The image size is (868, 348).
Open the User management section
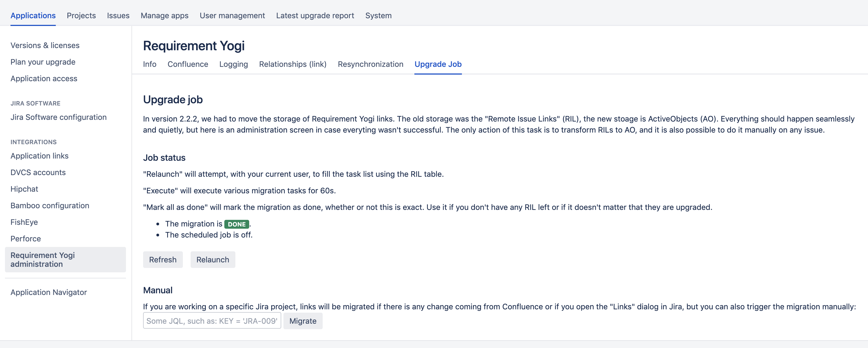[232, 15]
